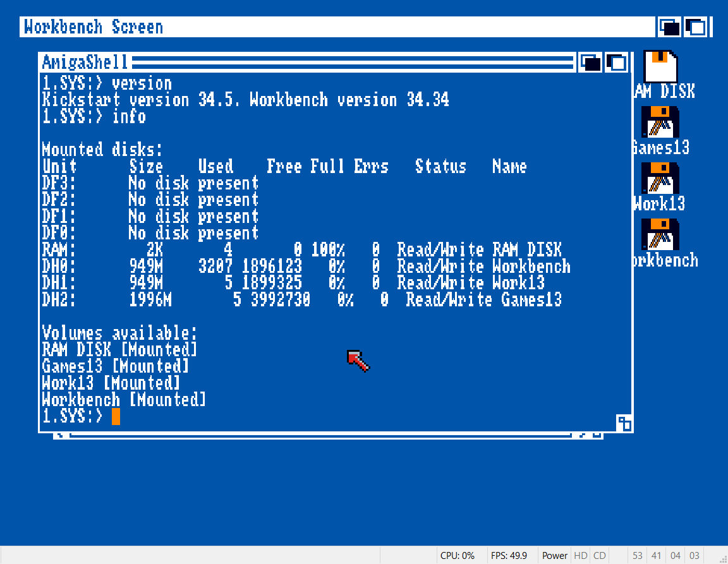Open the RAM DISK desktop icon
This screenshot has height=564, width=728.
660,66
